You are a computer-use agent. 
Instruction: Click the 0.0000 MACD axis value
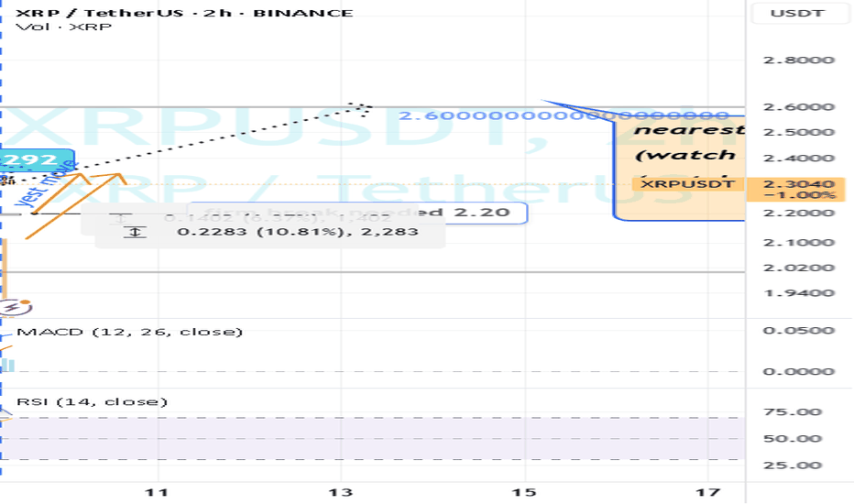798,372
